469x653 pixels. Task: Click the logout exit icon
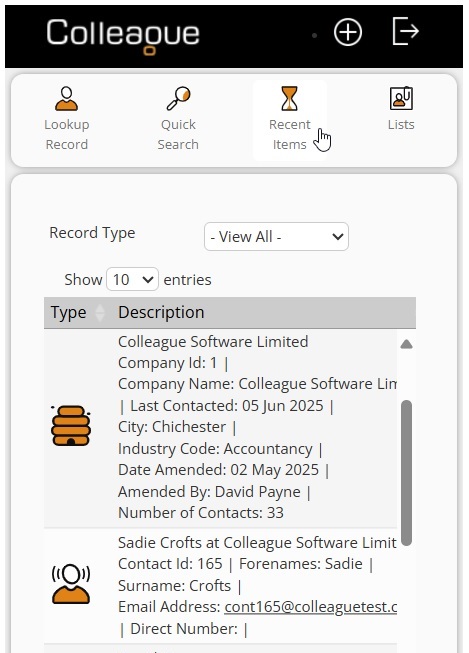(x=406, y=31)
